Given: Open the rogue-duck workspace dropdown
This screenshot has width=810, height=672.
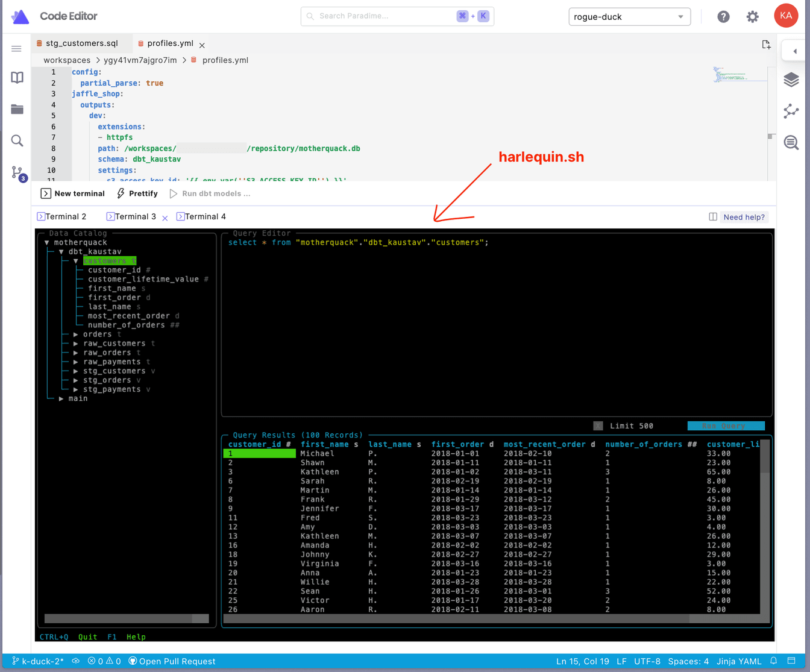Looking at the screenshot, I should [x=629, y=17].
